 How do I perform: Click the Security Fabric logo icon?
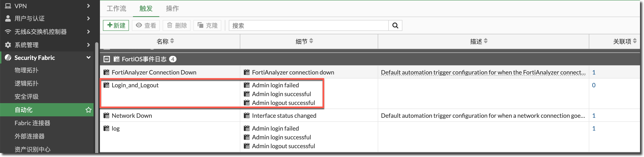8,58
